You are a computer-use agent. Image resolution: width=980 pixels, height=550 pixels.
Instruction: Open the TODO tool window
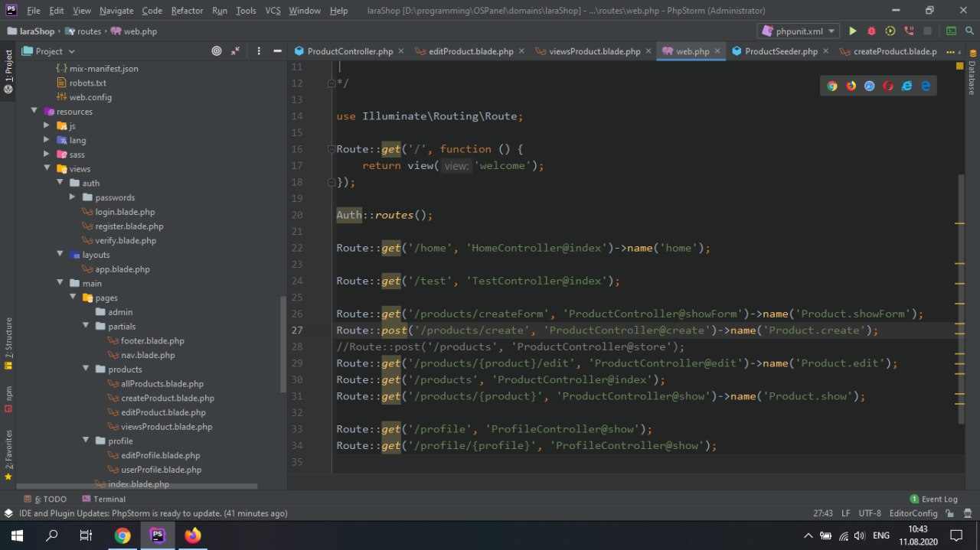(45, 499)
